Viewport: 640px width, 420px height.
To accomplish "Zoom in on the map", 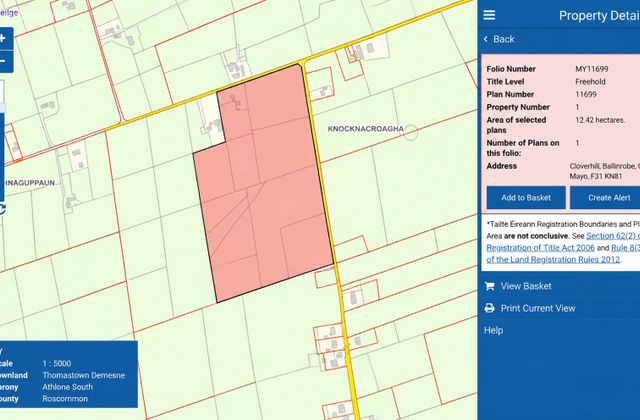I will pyautogui.click(x=4, y=39).
